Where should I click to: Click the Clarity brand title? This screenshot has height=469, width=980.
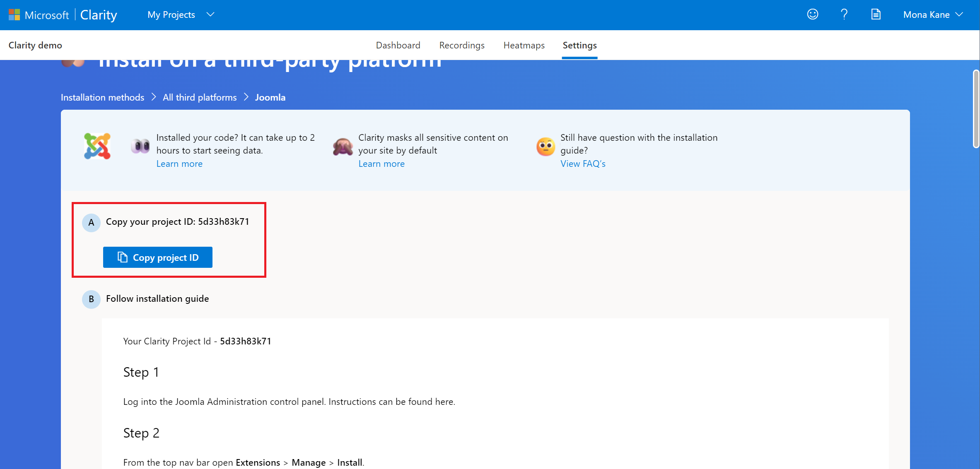pyautogui.click(x=99, y=15)
